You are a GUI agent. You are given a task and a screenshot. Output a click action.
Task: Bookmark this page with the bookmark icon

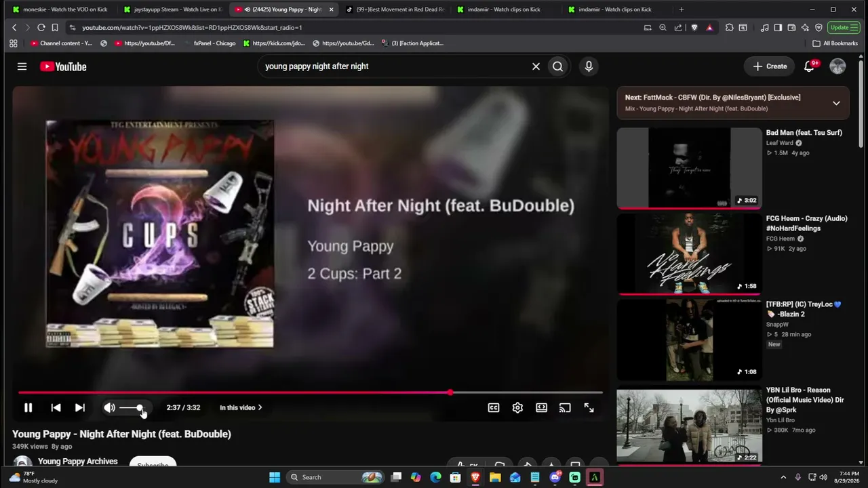pos(55,27)
